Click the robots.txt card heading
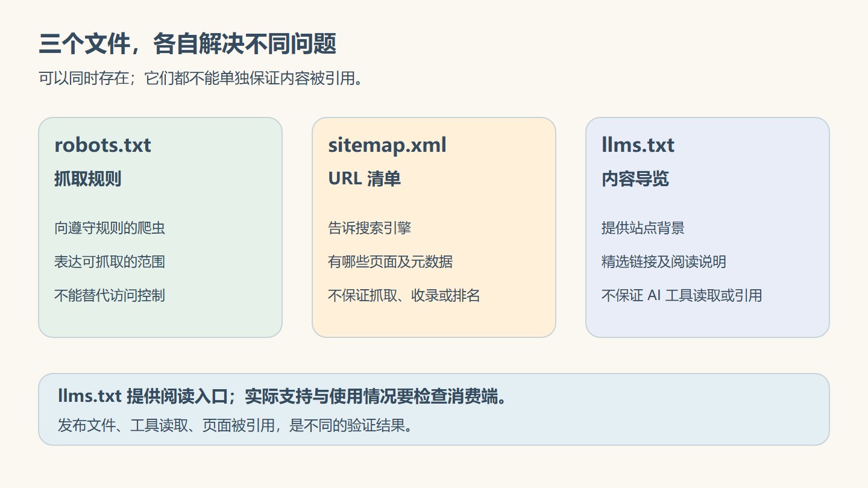The image size is (868, 488). point(102,145)
